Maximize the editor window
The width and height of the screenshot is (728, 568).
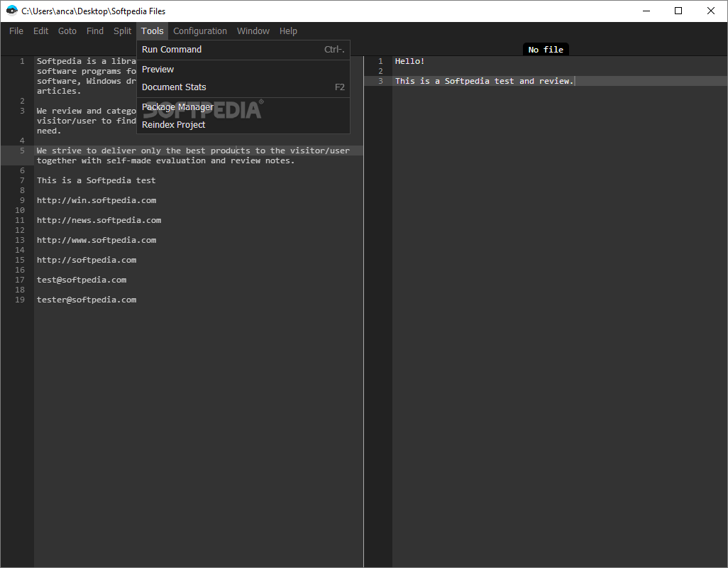(x=678, y=11)
